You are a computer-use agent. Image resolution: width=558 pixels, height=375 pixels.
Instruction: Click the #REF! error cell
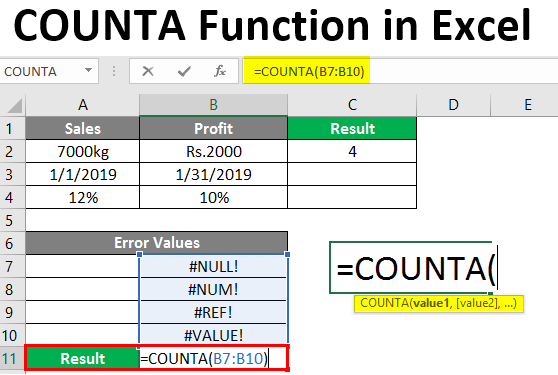213,312
